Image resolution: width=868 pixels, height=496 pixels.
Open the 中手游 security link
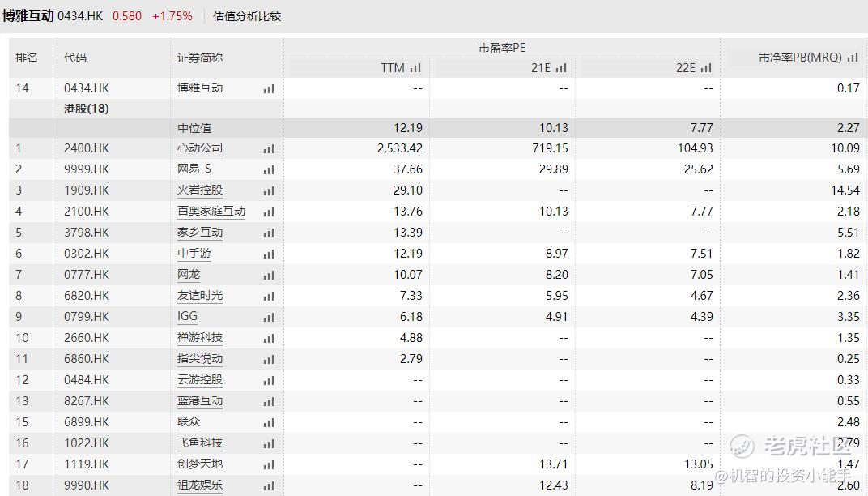(x=194, y=253)
